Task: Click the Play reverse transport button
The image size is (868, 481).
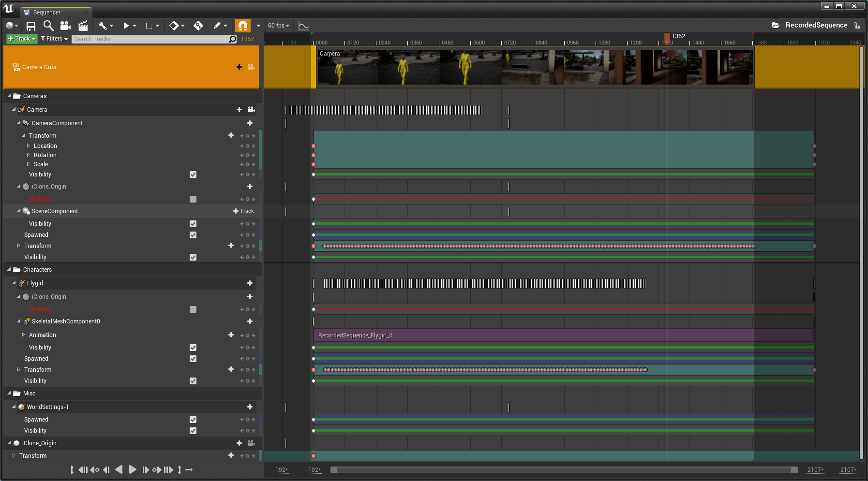Action: coord(119,470)
